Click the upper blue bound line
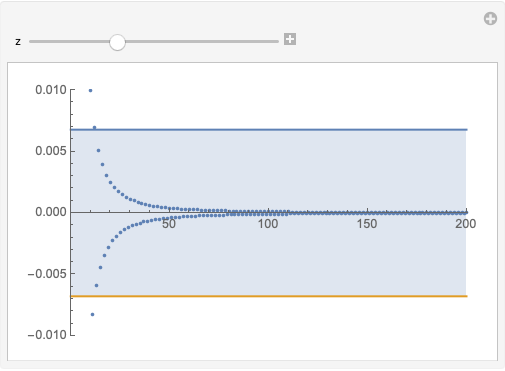The width and height of the screenshot is (505, 371). (x=269, y=129)
